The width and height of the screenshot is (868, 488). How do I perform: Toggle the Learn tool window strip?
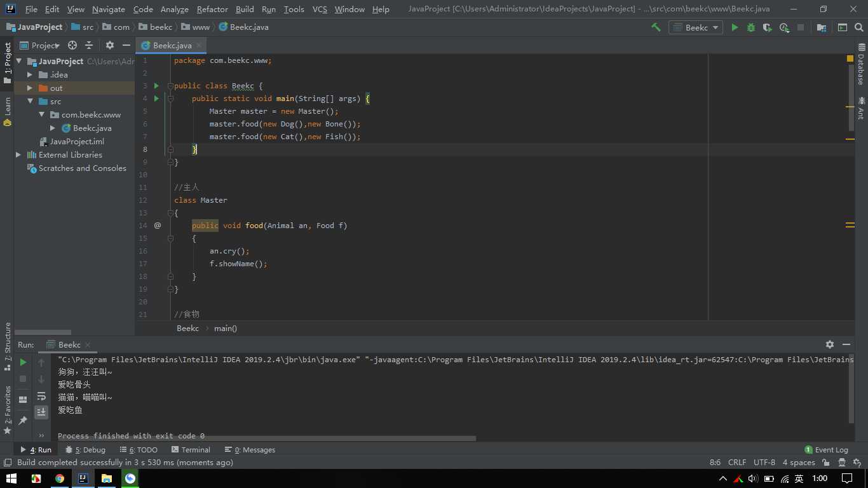(7, 111)
